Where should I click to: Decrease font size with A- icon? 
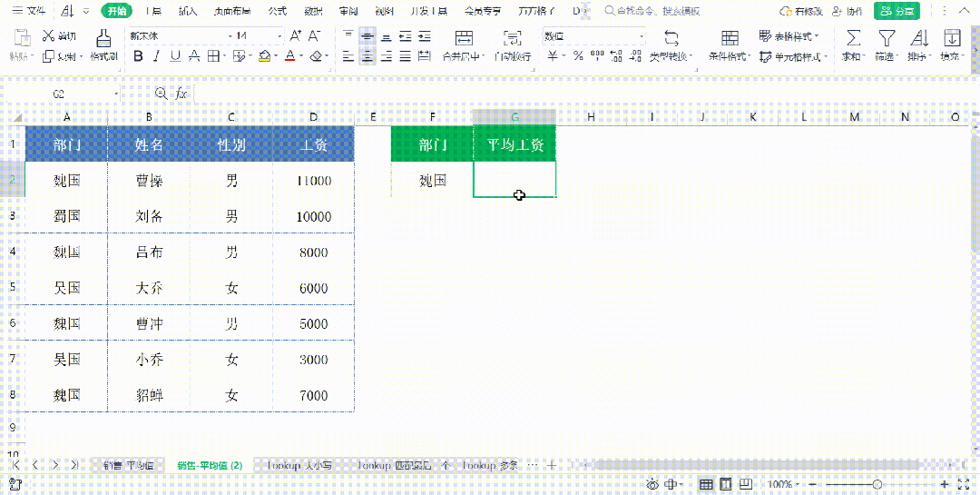(315, 36)
